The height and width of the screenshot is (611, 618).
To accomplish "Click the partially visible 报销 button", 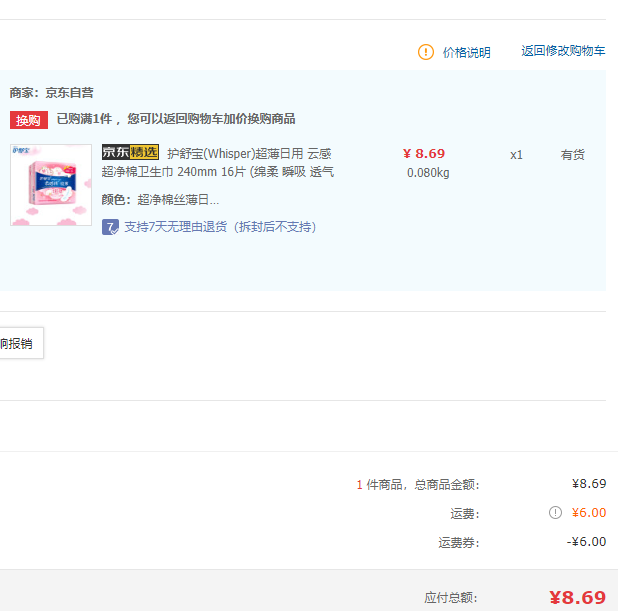I will tap(20, 343).
